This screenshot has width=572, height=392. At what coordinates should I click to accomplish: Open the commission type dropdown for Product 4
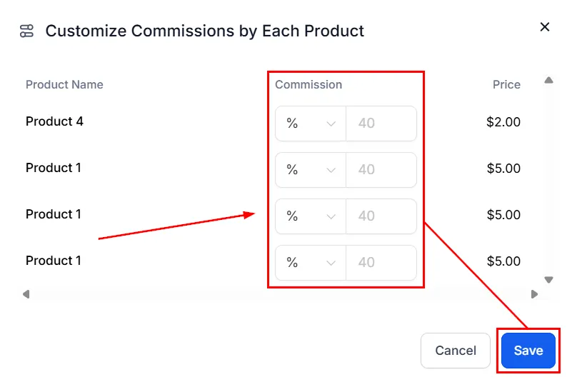pos(311,124)
